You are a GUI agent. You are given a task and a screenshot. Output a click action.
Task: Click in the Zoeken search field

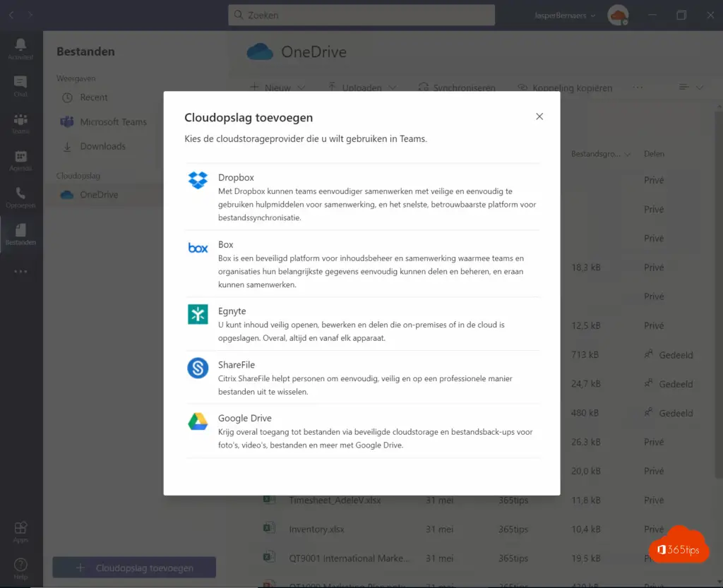click(361, 15)
